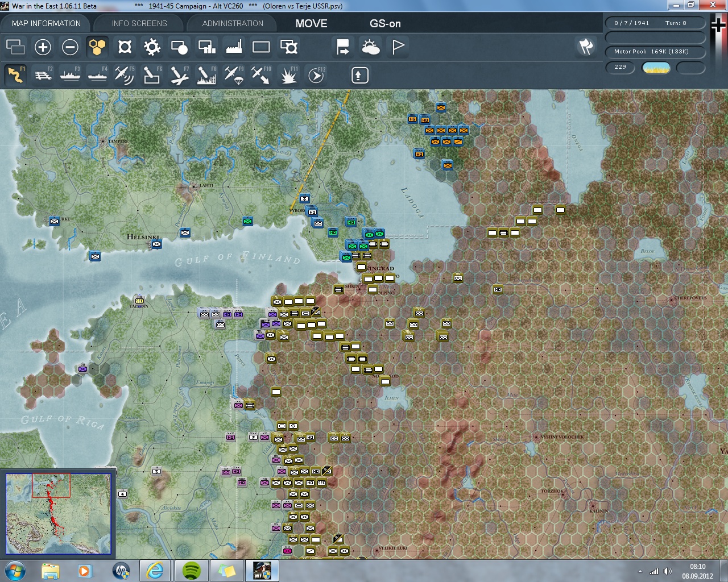The width and height of the screenshot is (728, 582).
Task: Select Naval transport mode (F3) ship icon
Action: 70,75
